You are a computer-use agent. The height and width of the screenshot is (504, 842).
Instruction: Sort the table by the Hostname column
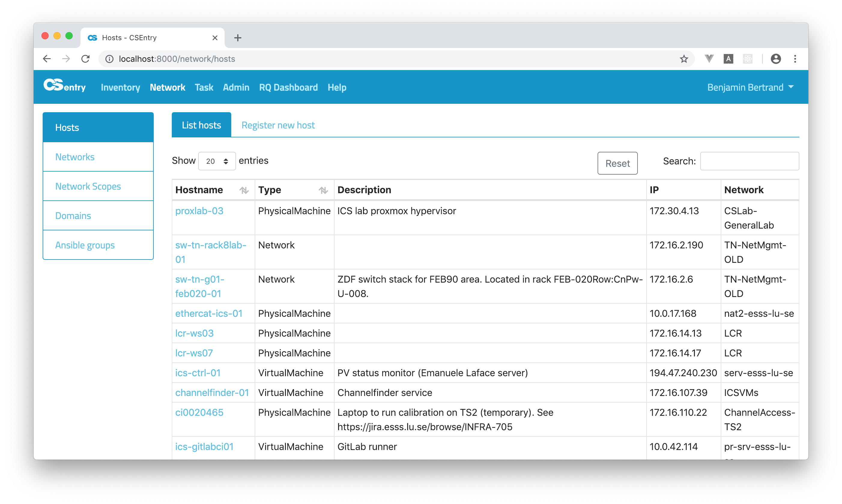coord(244,190)
